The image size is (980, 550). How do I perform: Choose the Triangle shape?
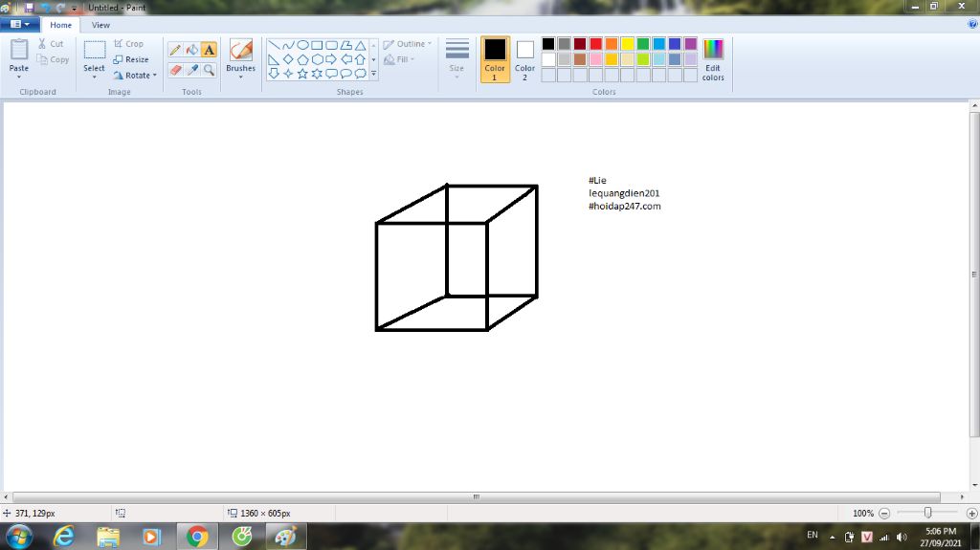(360, 45)
